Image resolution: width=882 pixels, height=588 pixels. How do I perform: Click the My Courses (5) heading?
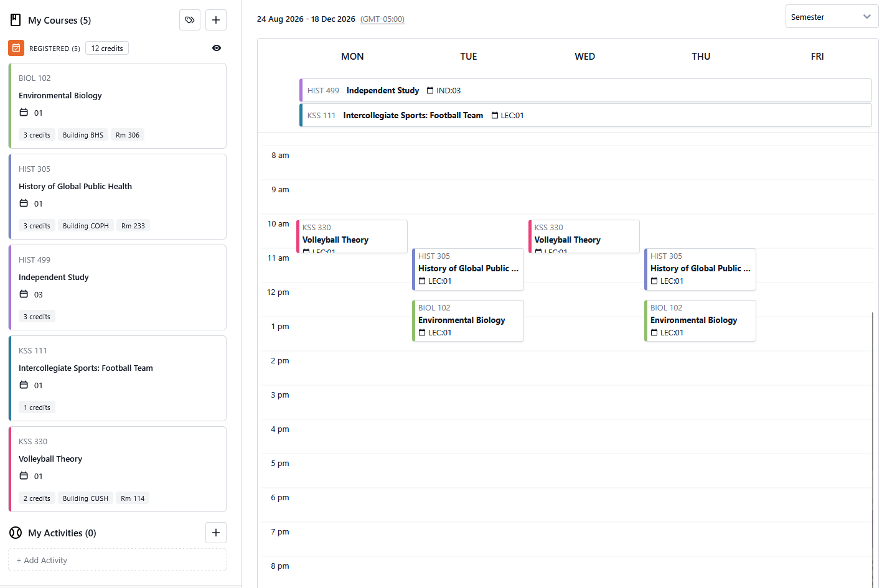[x=60, y=20]
